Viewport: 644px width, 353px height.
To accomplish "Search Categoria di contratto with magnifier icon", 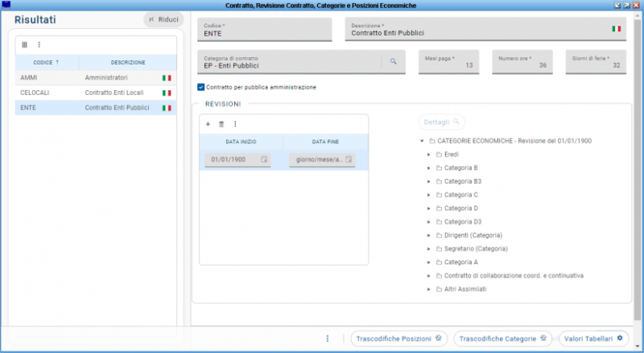I will pos(393,61).
